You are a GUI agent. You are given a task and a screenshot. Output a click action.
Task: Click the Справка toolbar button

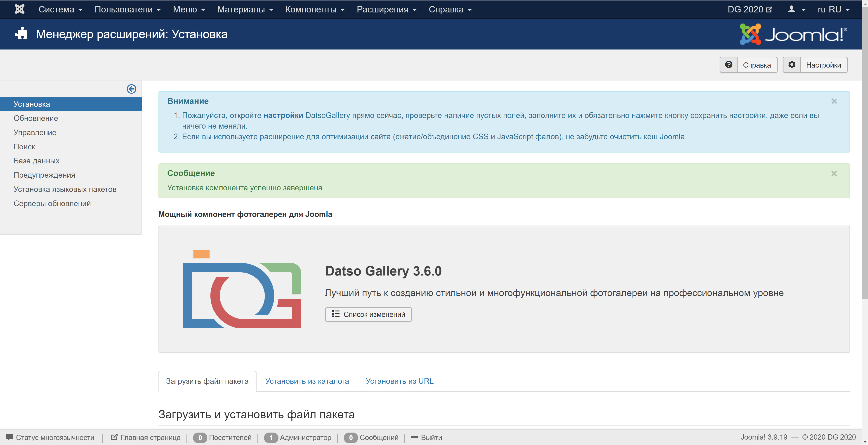tap(748, 65)
